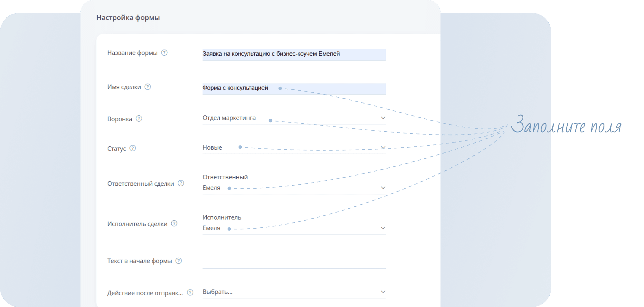Focus the Имя сделки text field

coord(294,88)
